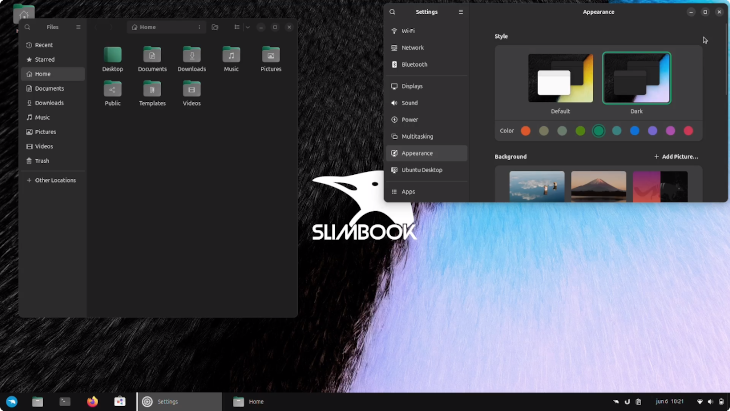This screenshot has height=411, width=730.
Task: Open Ubuntu Desktop settings panel
Action: click(426, 170)
